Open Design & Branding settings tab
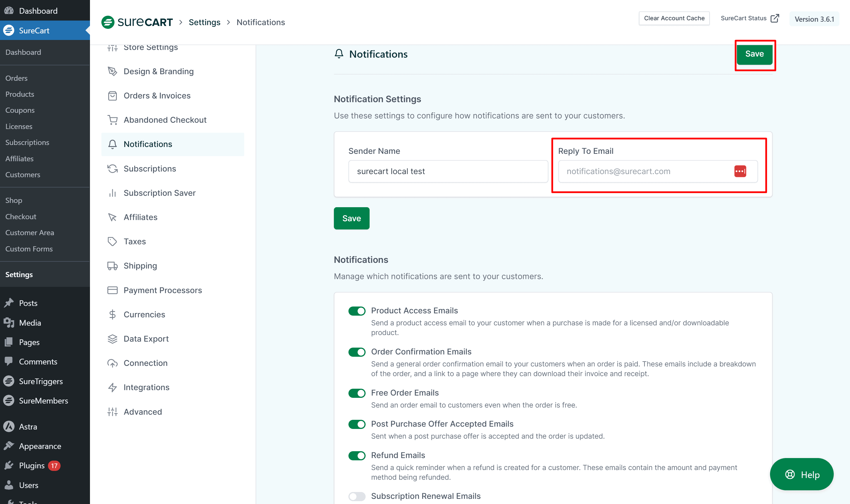 pyautogui.click(x=159, y=71)
